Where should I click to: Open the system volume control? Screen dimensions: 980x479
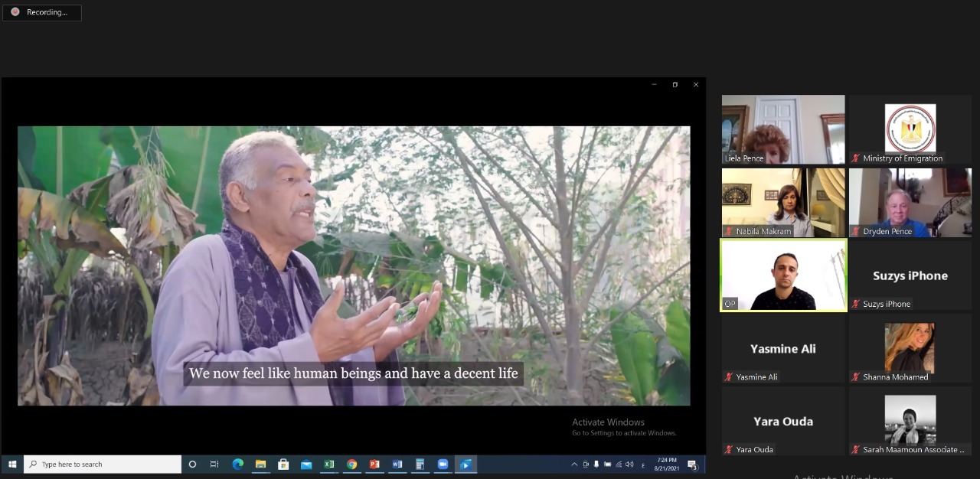629,464
